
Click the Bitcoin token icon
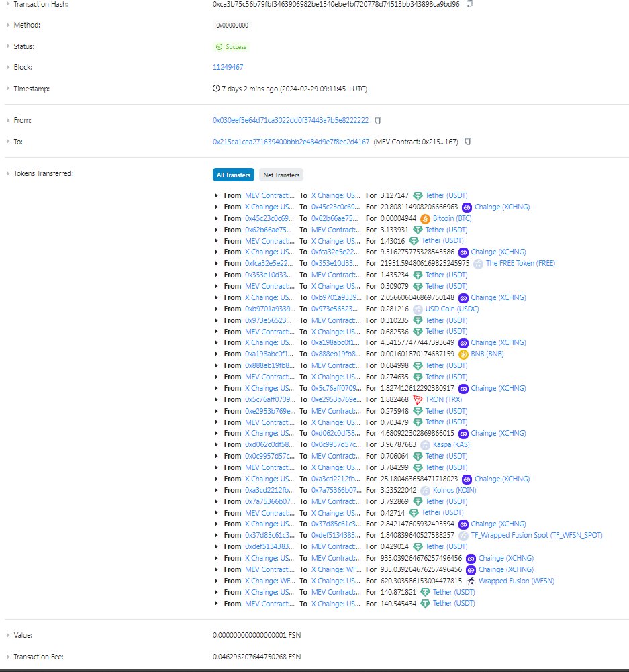pyautogui.click(x=425, y=219)
